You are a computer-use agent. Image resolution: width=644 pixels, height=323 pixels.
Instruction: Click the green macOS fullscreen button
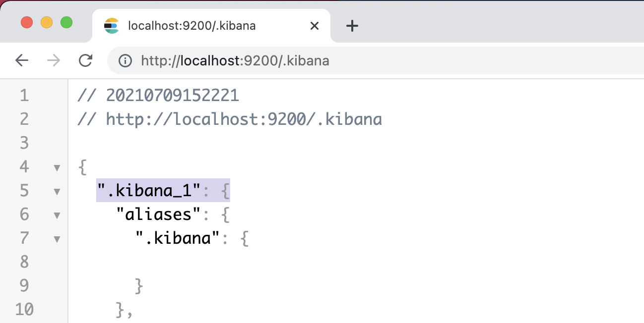(66, 22)
